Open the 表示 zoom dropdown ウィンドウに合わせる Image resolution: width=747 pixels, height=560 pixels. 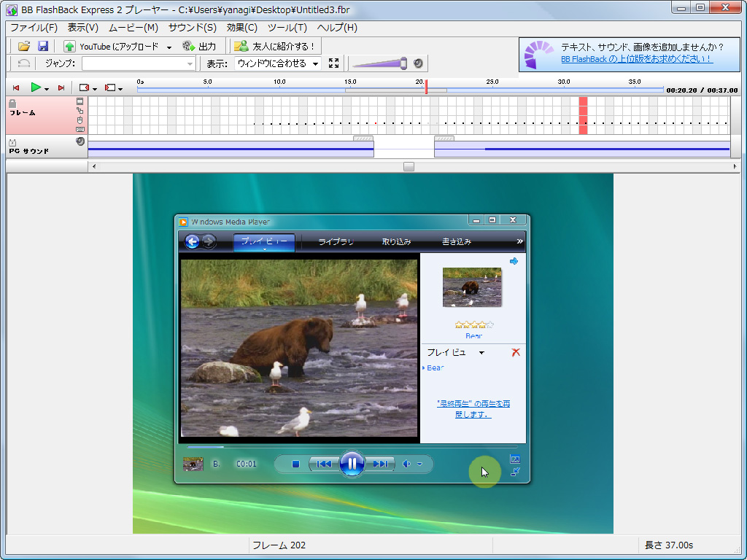[278, 63]
